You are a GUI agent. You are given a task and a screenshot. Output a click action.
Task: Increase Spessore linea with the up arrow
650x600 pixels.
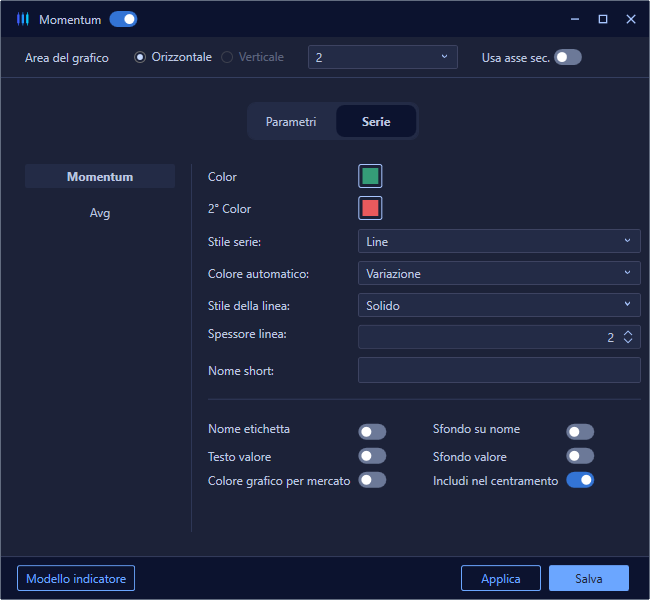[x=628, y=333]
